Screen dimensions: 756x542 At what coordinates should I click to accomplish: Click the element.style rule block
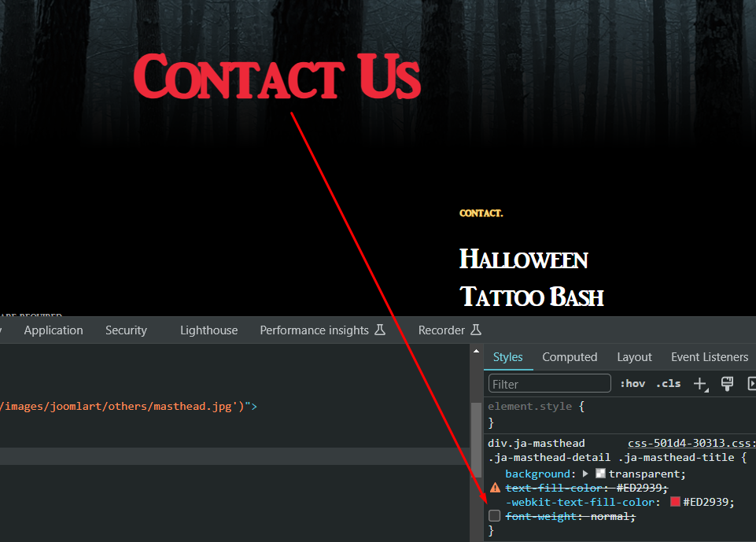click(x=620, y=415)
